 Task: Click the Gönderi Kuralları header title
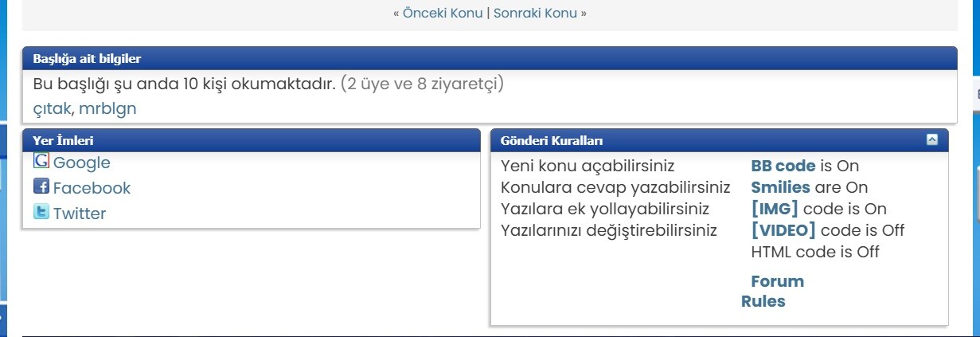[551, 141]
